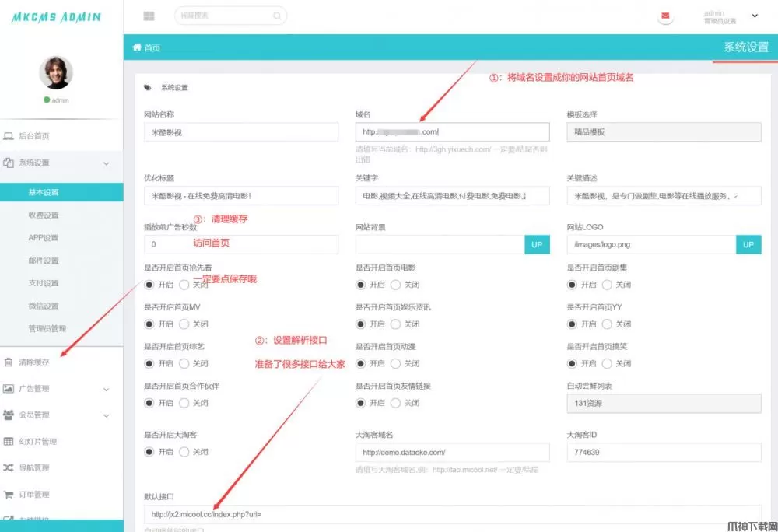Open the red mail notification icon

[665, 16]
